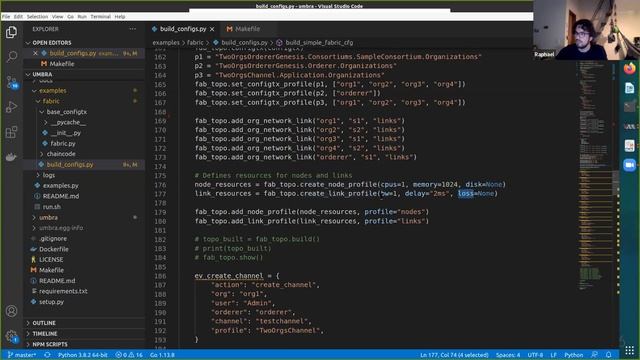Click Python 3.8.2 64-bit interpreter selector
640x360 pixels.
(83, 355)
